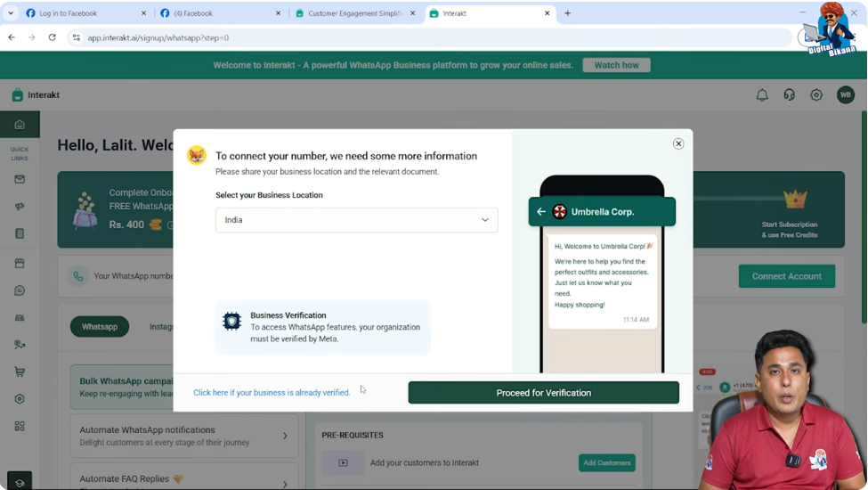Click the address bar URL field

tap(432, 37)
